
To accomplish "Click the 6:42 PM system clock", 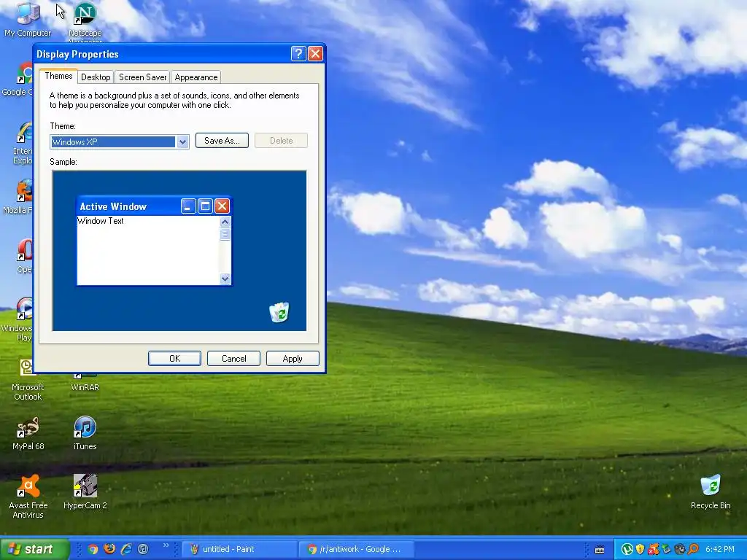I will tap(719, 549).
